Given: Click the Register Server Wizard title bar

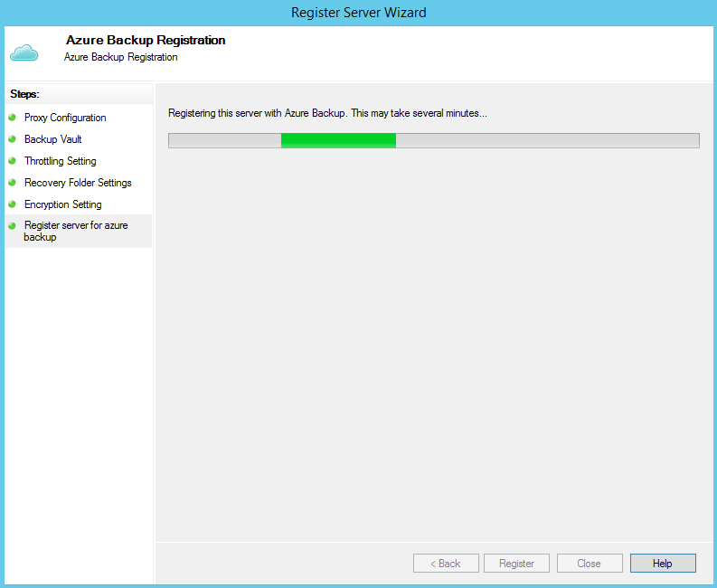Looking at the screenshot, I should (358, 13).
